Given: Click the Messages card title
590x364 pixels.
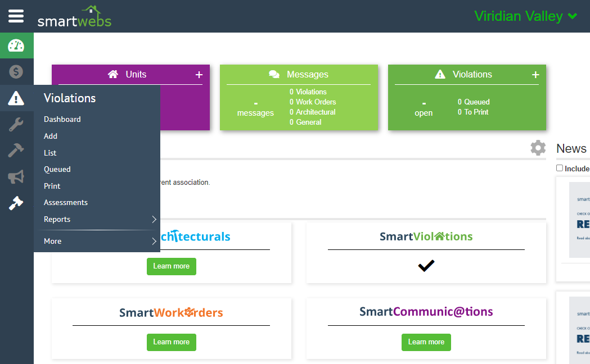Looking at the screenshot, I should pos(308,74).
